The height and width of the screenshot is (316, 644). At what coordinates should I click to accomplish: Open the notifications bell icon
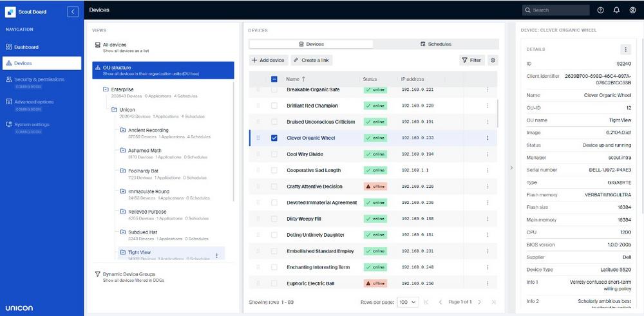(616, 10)
